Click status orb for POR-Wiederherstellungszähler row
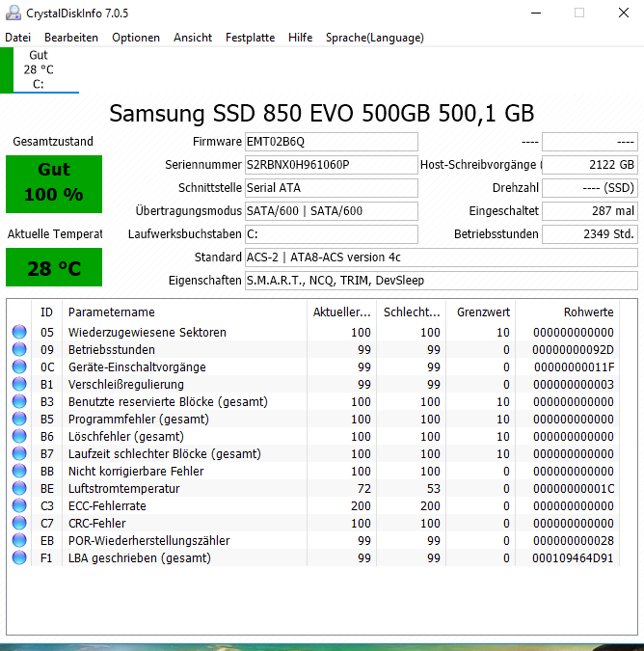The height and width of the screenshot is (651, 644). click(19, 540)
